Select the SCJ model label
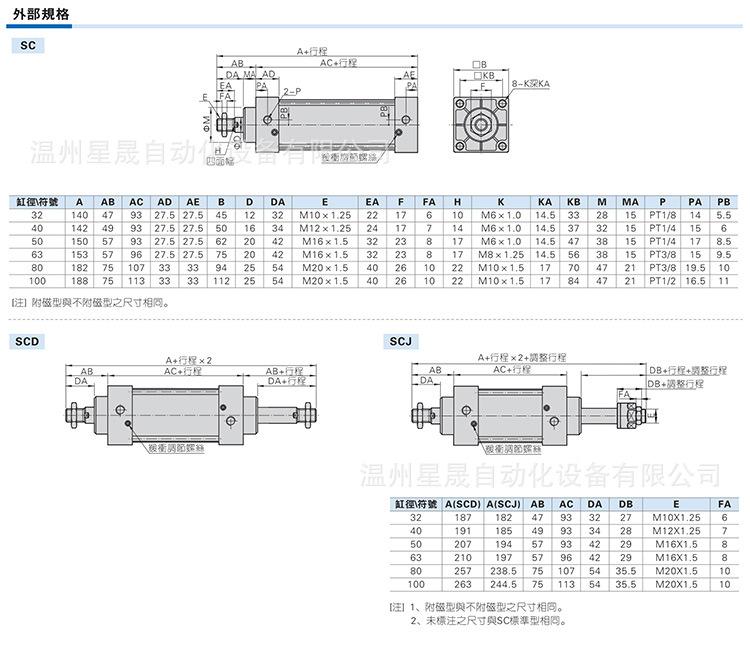 (401, 341)
